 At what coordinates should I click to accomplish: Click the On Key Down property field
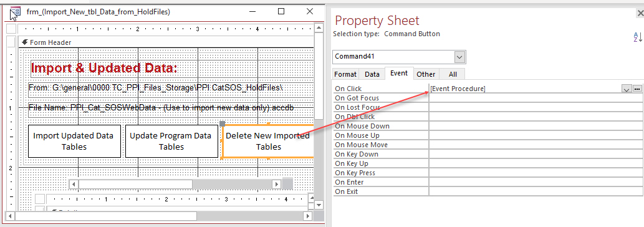point(536,154)
